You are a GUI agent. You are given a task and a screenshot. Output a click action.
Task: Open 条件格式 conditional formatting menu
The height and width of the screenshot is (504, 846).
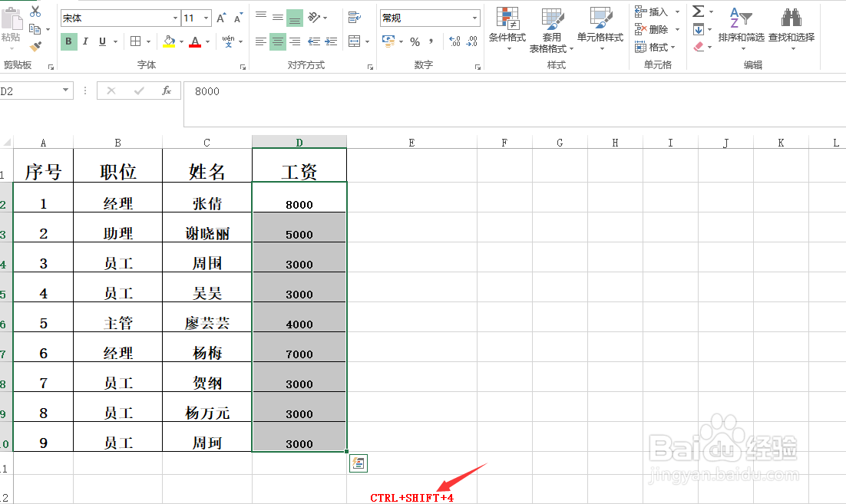(x=507, y=29)
